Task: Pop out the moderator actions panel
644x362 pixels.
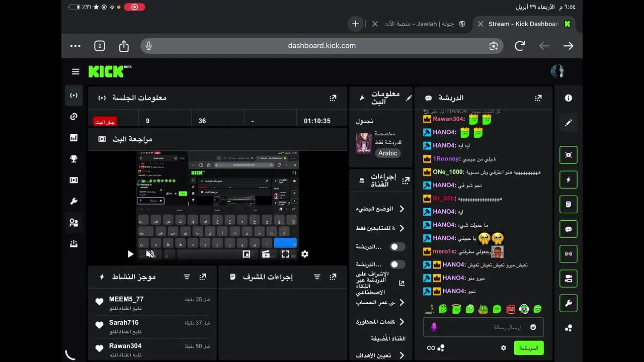Action: (333, 277)
